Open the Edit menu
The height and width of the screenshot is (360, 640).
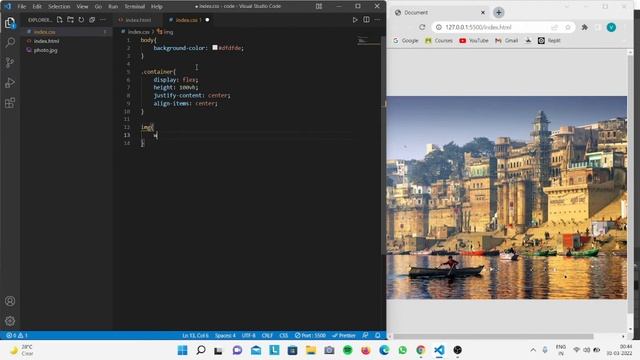pos(37,7)
